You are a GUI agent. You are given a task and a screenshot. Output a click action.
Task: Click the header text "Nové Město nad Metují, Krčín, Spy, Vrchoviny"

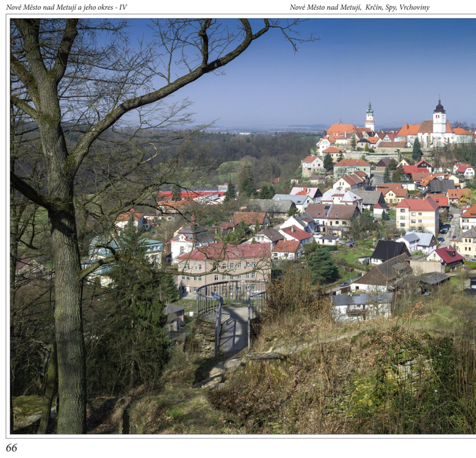pyautogui.click(x=359, y=7)
